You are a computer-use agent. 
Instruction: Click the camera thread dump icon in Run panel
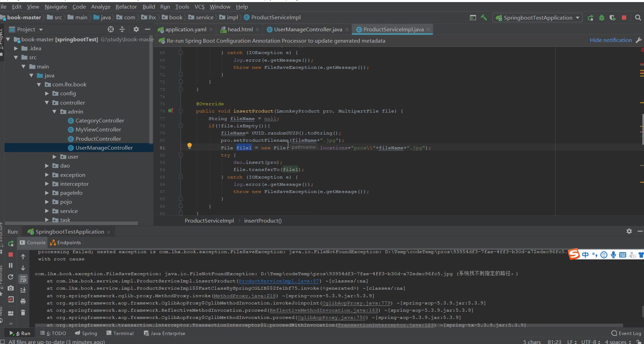tap(11, 288)
